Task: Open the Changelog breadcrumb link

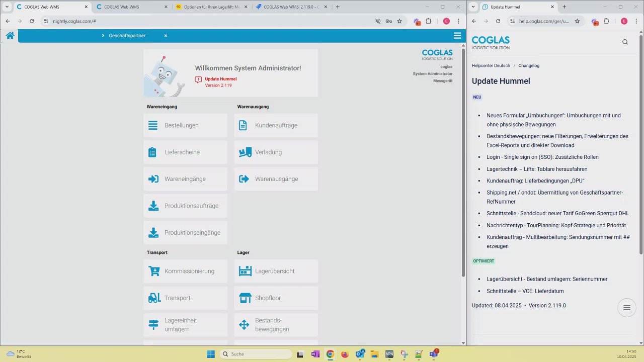Action: coord(529,66)
